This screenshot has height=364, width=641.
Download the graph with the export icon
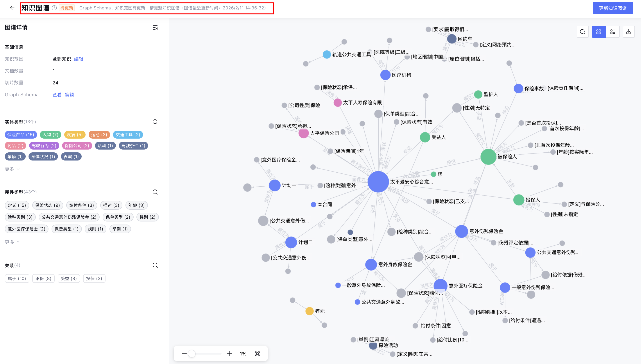(x=628, y=32)
